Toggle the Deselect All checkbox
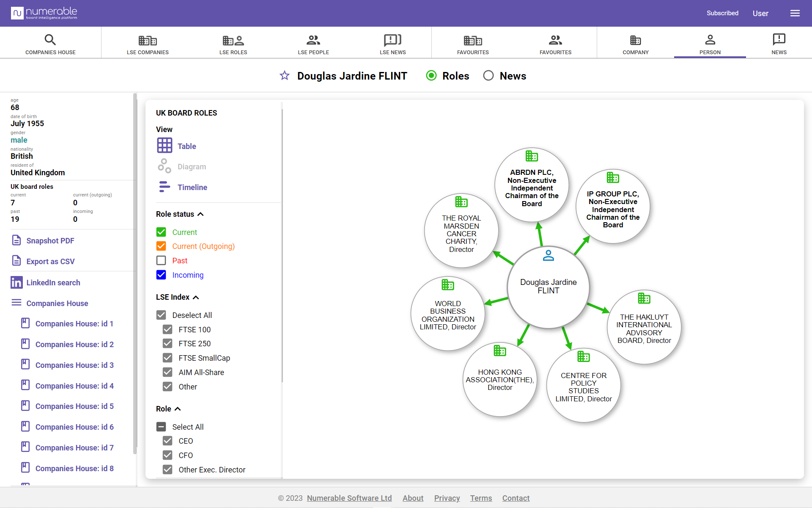The image size is (812, 508). click(161, 315)
